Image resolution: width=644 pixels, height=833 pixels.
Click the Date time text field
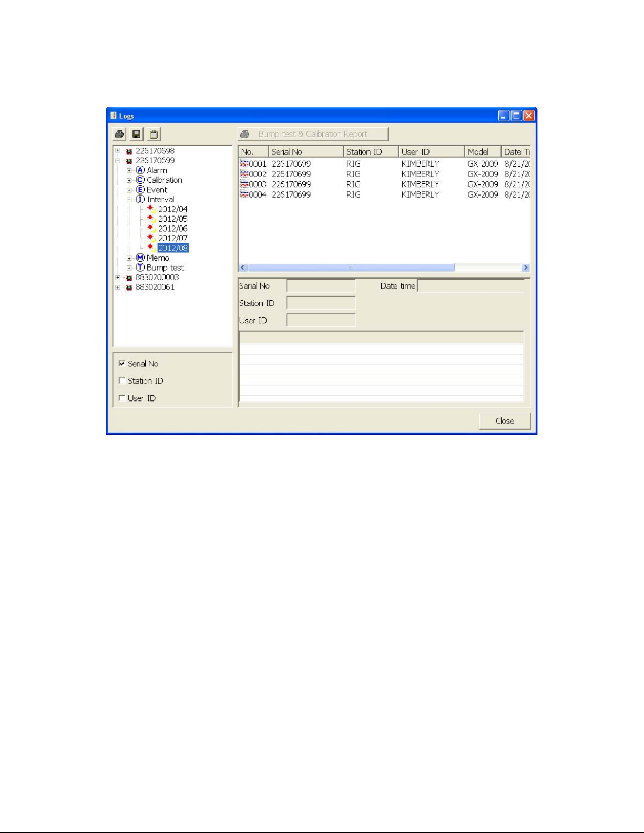coord(471,285)
